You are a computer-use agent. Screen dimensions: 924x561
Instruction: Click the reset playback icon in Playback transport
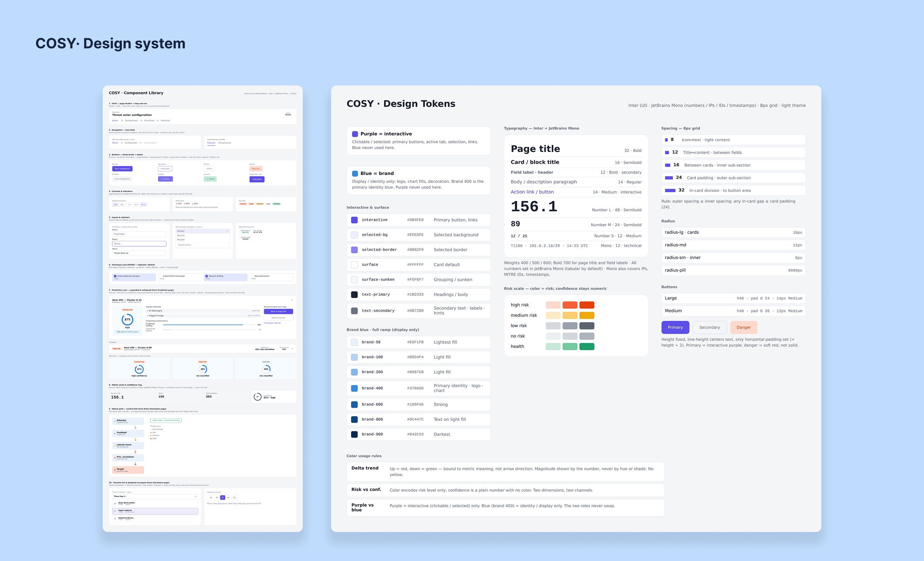click(x=212, y=498)
